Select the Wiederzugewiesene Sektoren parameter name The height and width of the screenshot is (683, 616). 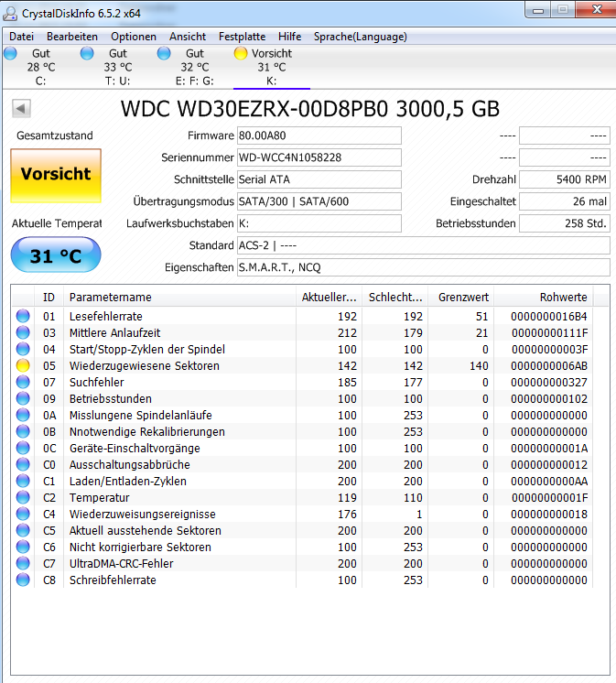pyautogui.click(x=144, y=366)
